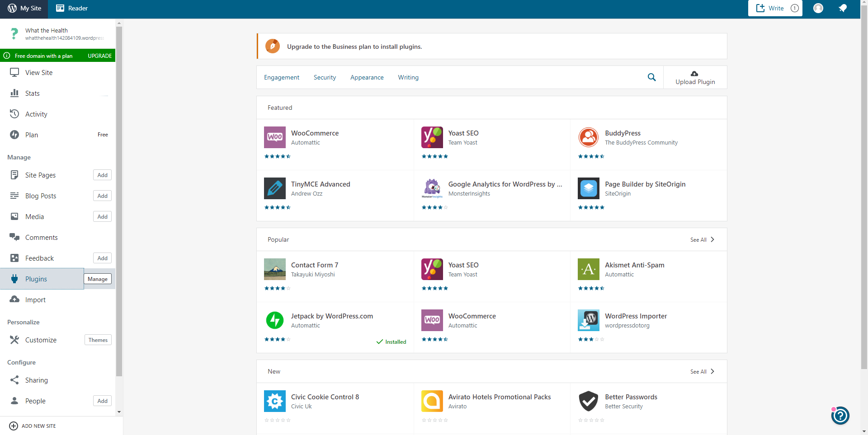The image size is (868, 435).
Task: Click the Manage button next to Plugins
Action: [x=98, y=279]
